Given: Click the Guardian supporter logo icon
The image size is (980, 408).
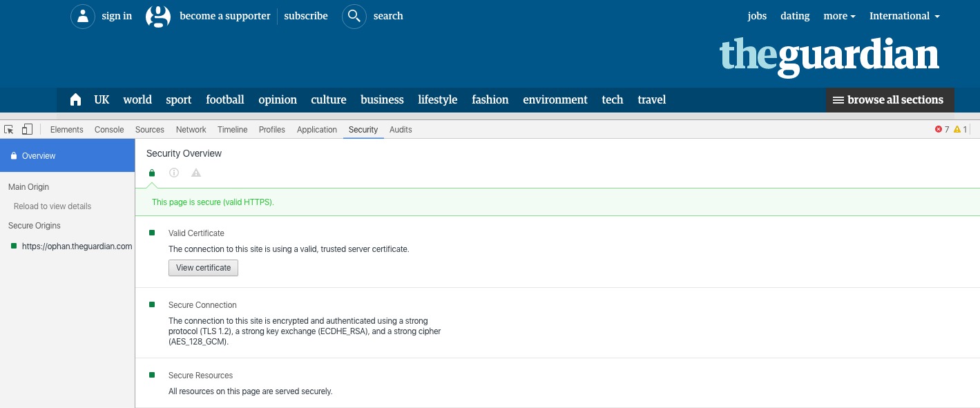Looking at the screenshot, I should (x=158, y=16).
